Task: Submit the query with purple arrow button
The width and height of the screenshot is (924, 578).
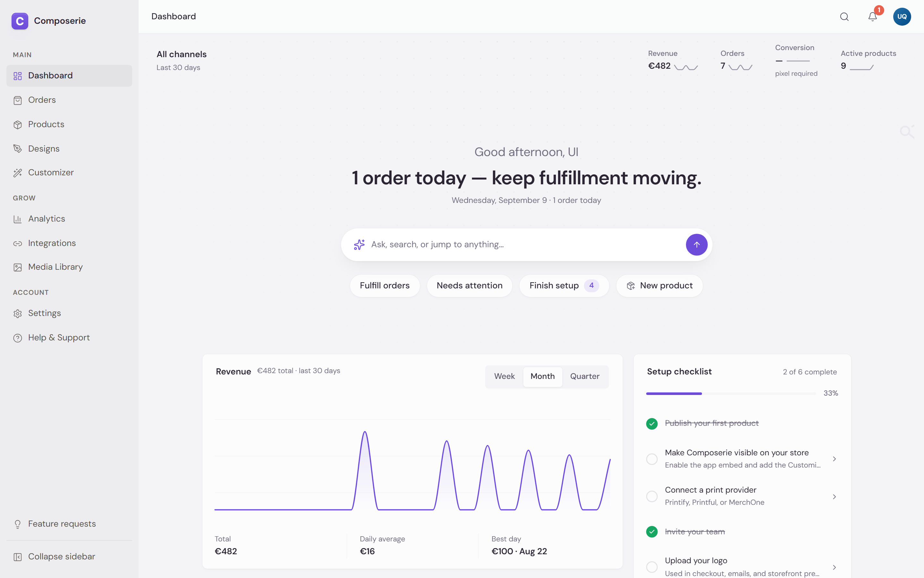Action: coord(697,245)
